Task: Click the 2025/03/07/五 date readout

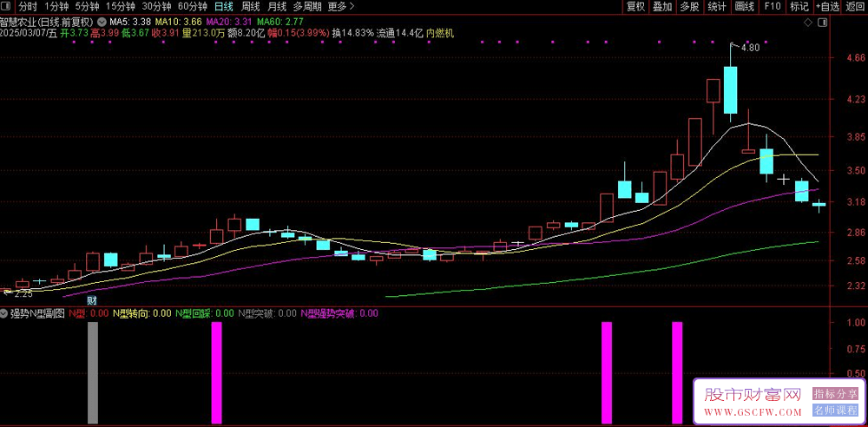Action: coord(29,33)
